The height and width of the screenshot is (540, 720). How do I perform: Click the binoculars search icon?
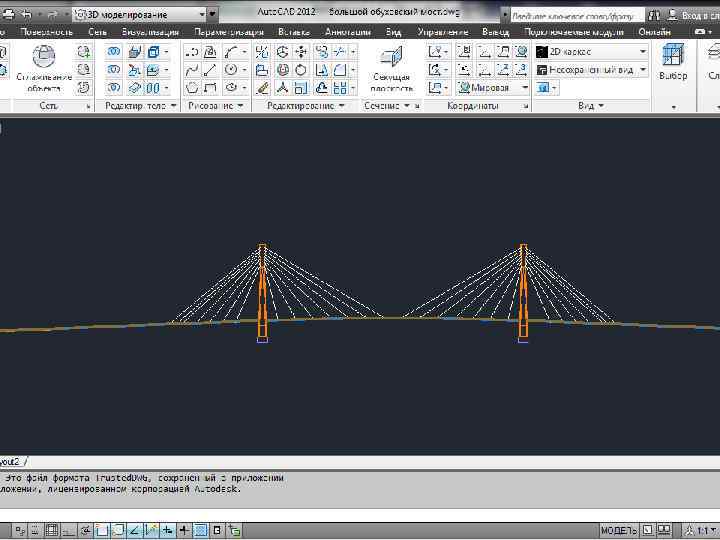click(654, 16)
